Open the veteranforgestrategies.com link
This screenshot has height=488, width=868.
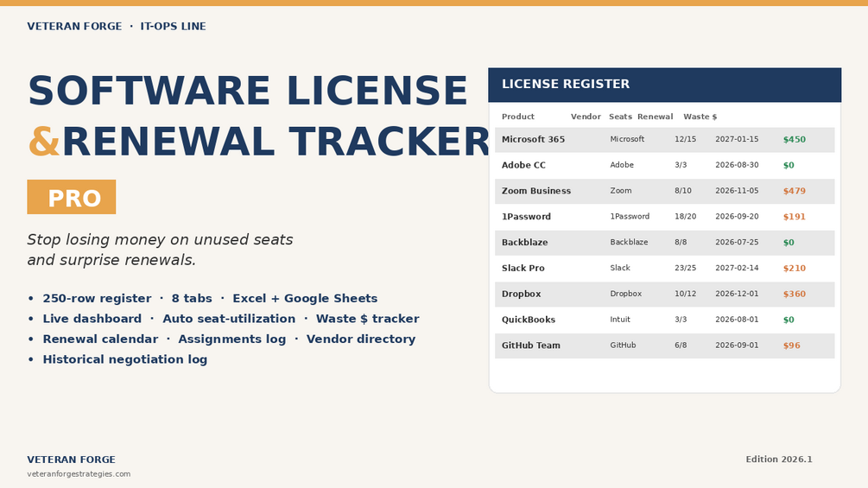click(79, 473)
